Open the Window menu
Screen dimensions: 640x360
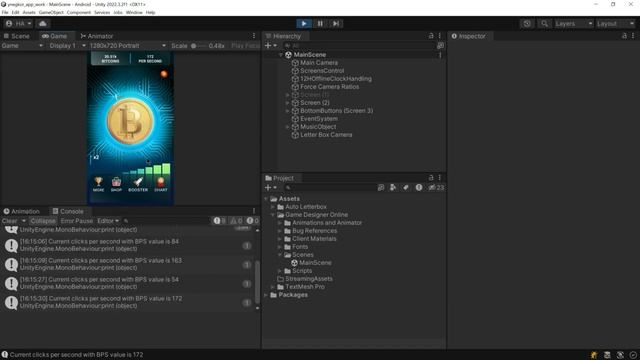[134, 13]
